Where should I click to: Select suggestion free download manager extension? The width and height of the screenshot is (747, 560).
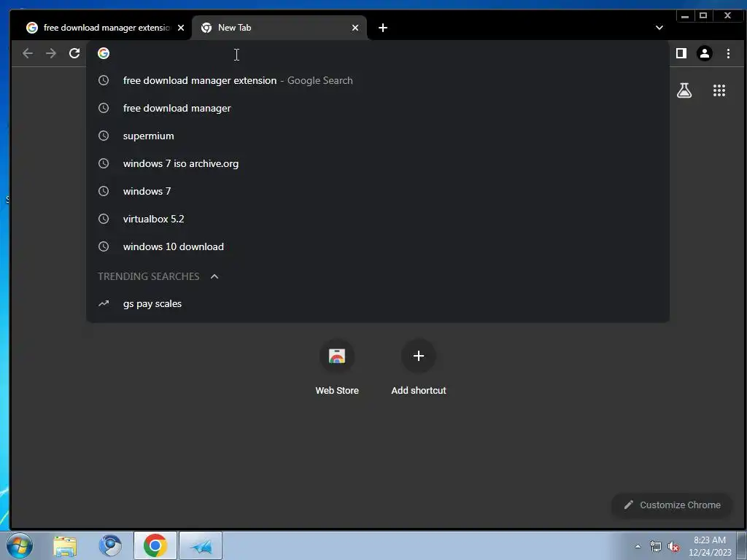(x=378, y=80)
